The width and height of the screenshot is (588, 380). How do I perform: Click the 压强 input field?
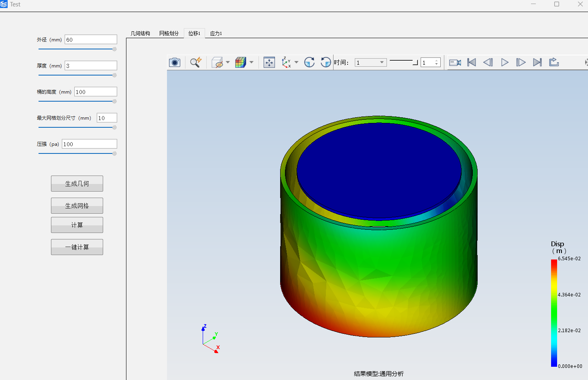point(90,144)
